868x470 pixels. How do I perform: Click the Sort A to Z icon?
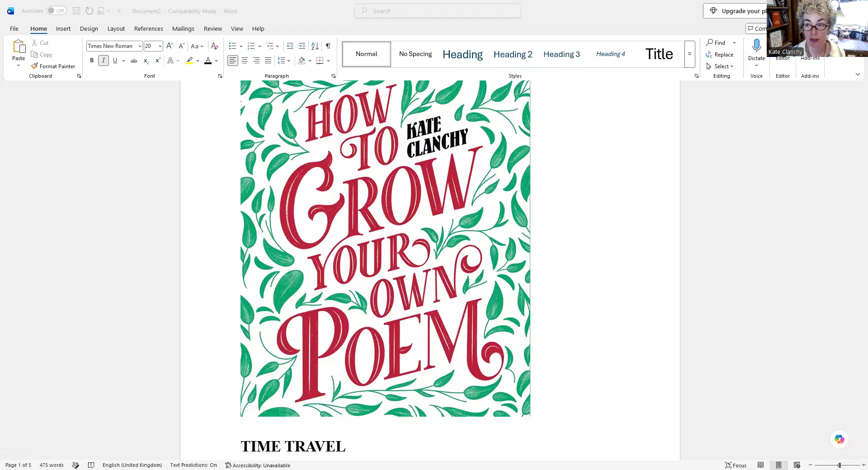tap(315, 46)
